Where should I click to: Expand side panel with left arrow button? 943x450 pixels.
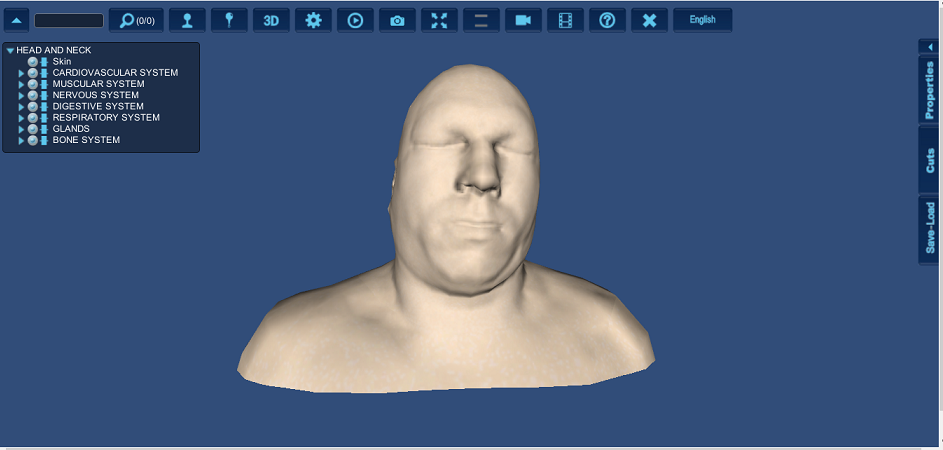930,46
